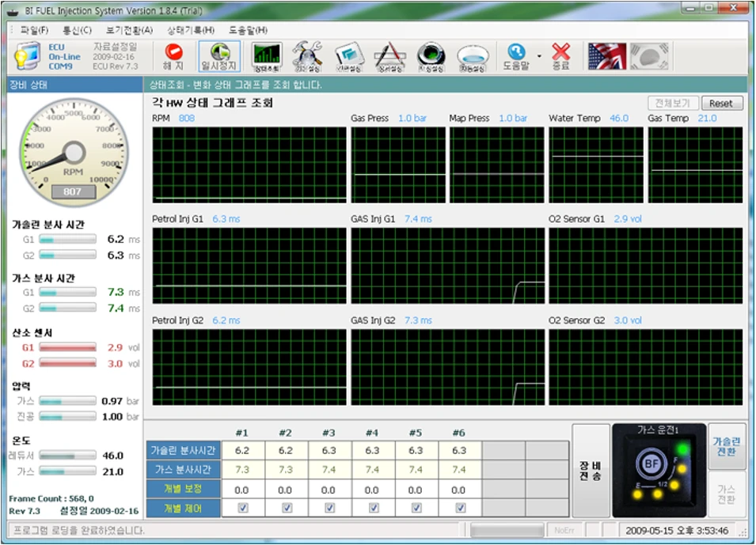Click the 가스 전환 button

click(726, 494)
